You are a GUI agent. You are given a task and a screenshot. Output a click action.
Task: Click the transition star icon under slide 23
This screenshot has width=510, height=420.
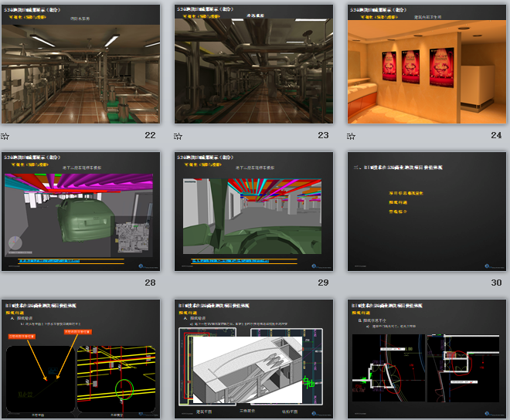coord(178,136)
